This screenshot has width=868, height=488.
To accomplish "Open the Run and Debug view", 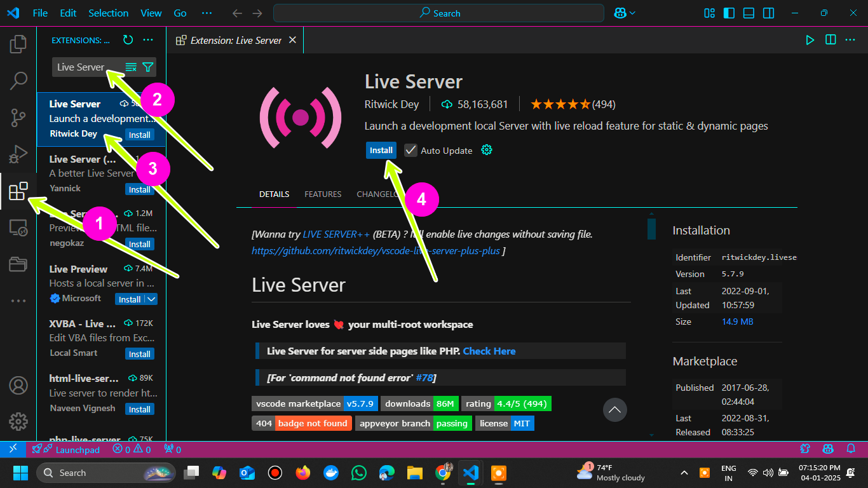I will tap(18, 154).
